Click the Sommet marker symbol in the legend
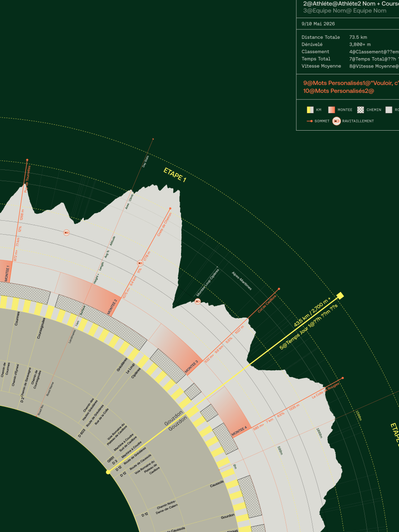 click(x=309, y=121)
